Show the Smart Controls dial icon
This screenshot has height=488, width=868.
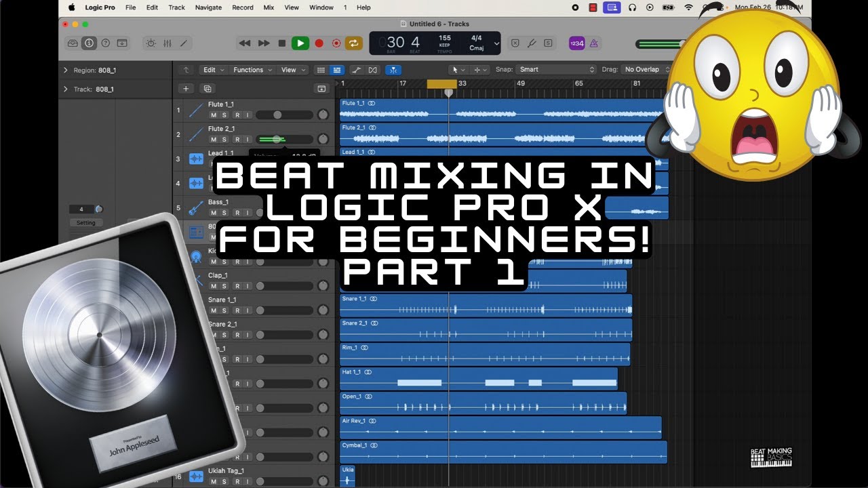[x=151, y=43]
